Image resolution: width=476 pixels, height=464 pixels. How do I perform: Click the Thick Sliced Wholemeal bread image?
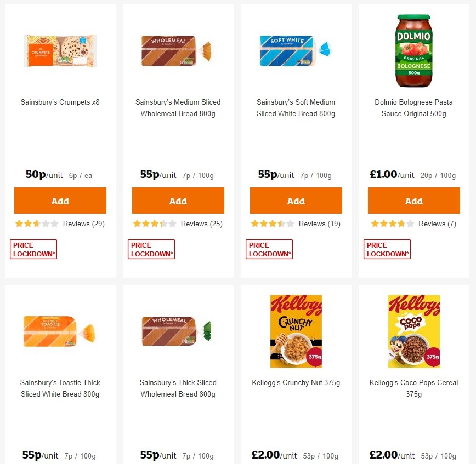click(178, 331)
